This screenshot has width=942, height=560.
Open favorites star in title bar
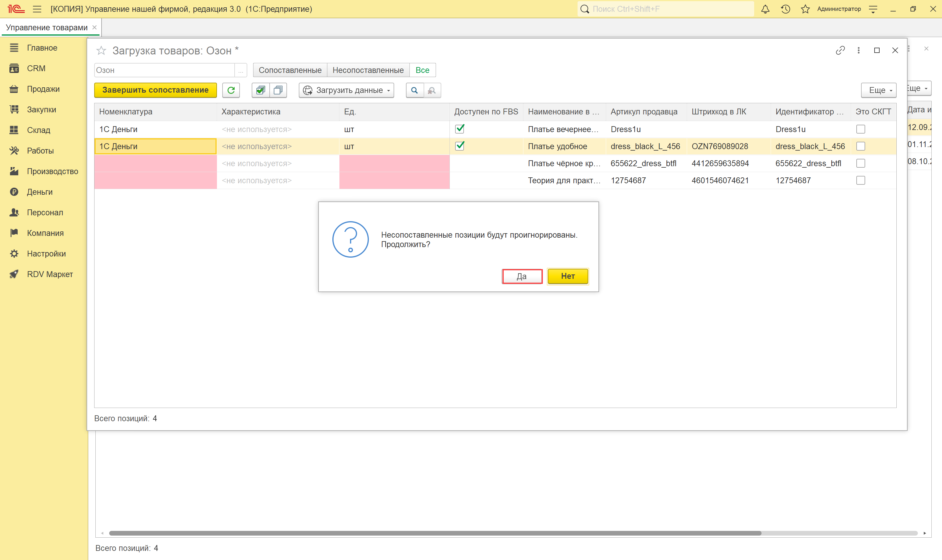(x=805, y=9)
